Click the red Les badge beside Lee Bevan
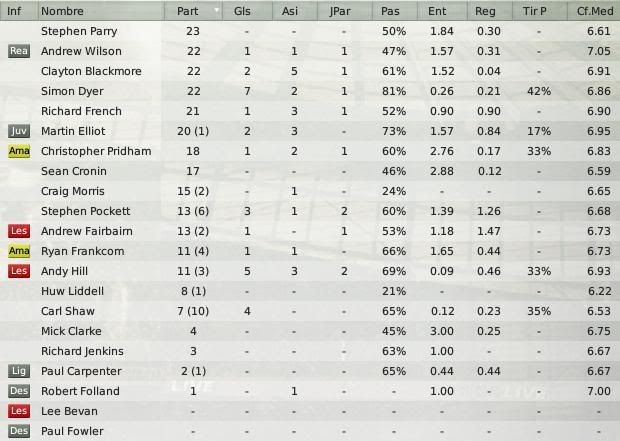620x441 pixels. click(19, 411)
